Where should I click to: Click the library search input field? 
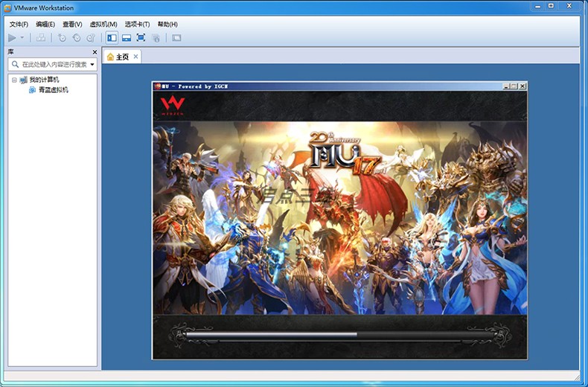coord(53,64)
